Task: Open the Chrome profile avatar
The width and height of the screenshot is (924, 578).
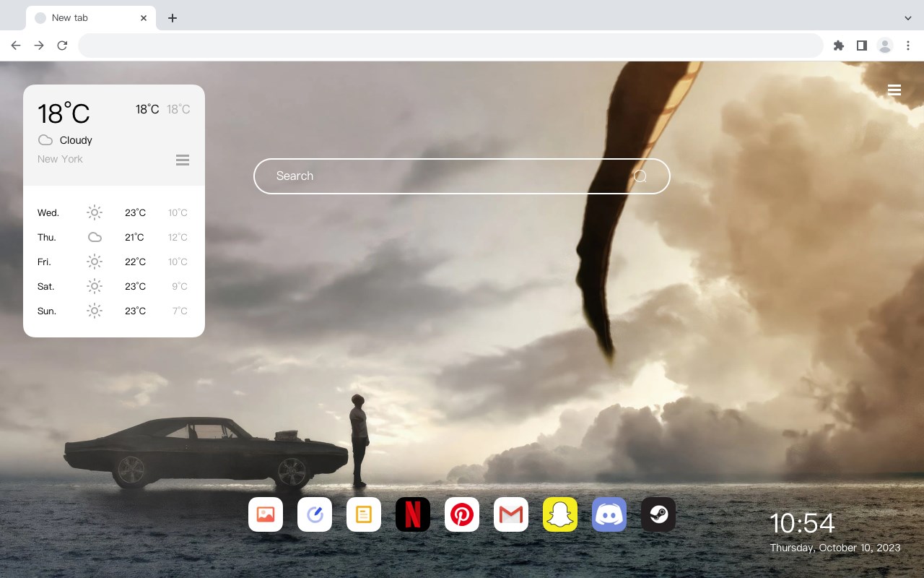Action: click(x=885, y=46)
